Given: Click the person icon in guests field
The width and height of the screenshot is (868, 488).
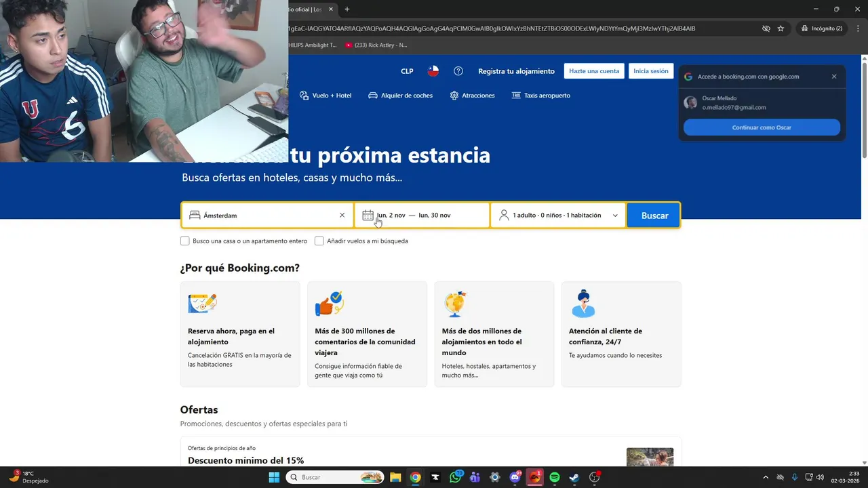Looking at the screenshot, I should point(504,216).
